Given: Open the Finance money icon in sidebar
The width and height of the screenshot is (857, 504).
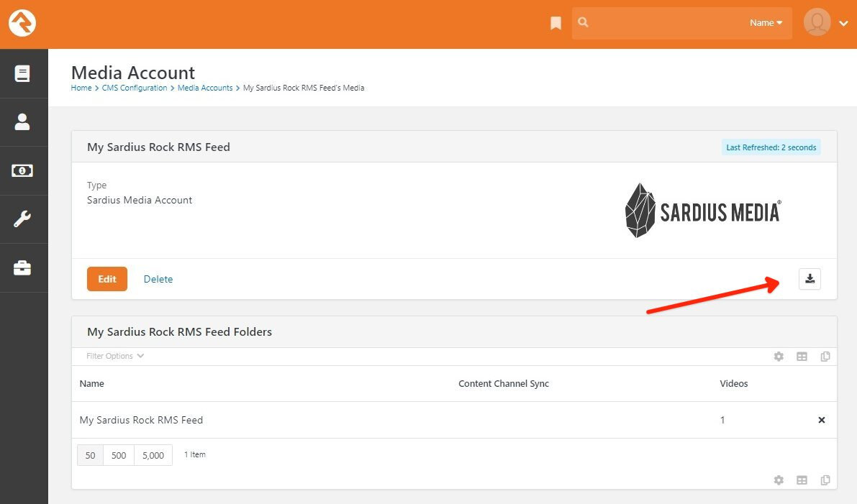Looking at the screenshot, I should click(22, 170).
